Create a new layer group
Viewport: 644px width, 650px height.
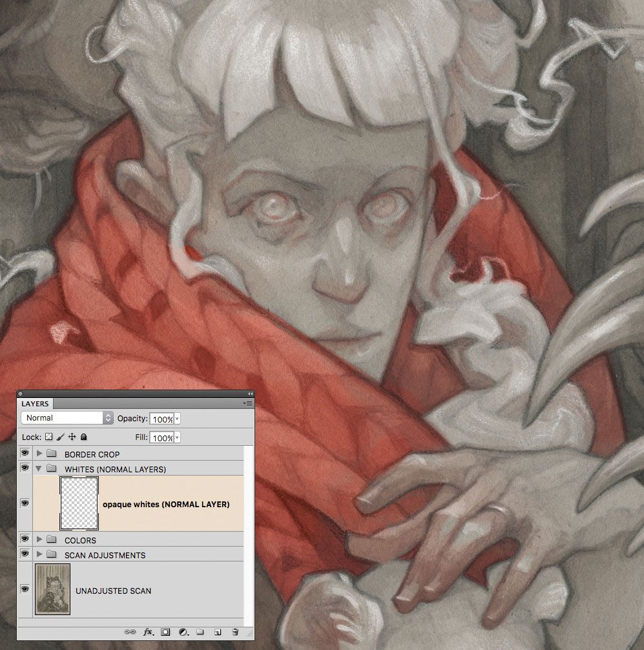tap(201, 633)
